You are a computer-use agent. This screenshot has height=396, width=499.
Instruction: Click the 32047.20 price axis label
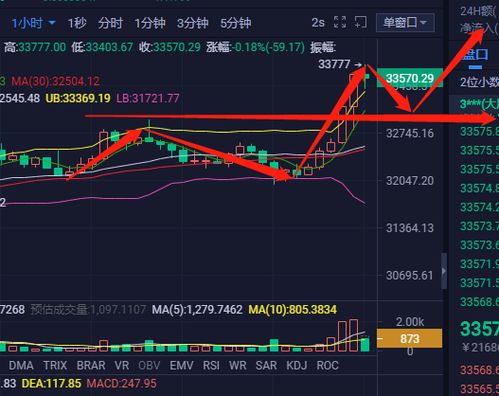point(410,181)
